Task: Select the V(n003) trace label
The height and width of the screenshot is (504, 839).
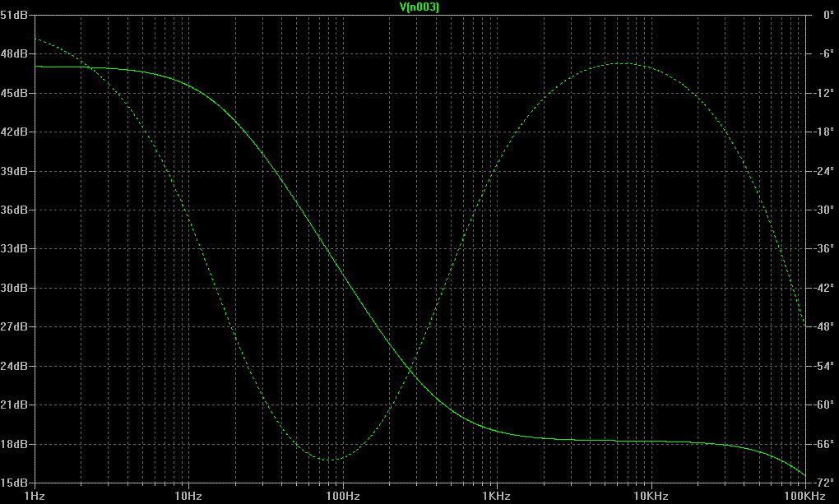Action: (x=419, y=7)
